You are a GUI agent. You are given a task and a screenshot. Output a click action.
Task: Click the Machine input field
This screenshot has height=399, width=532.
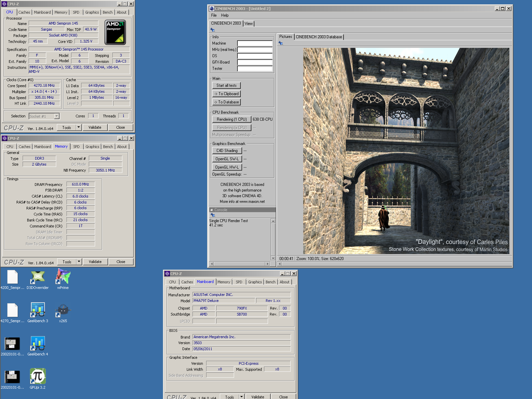point(255,43)
